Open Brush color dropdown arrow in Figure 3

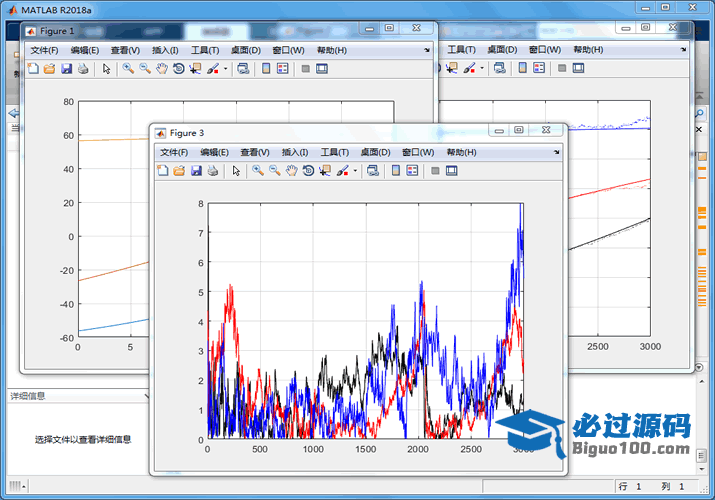(x=355, y=171)
